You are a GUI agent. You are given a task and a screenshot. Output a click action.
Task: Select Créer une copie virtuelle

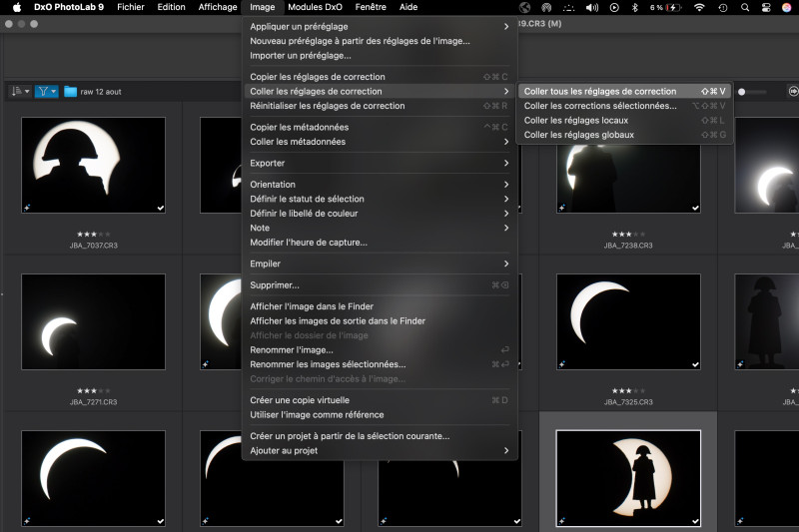point(380,400)
